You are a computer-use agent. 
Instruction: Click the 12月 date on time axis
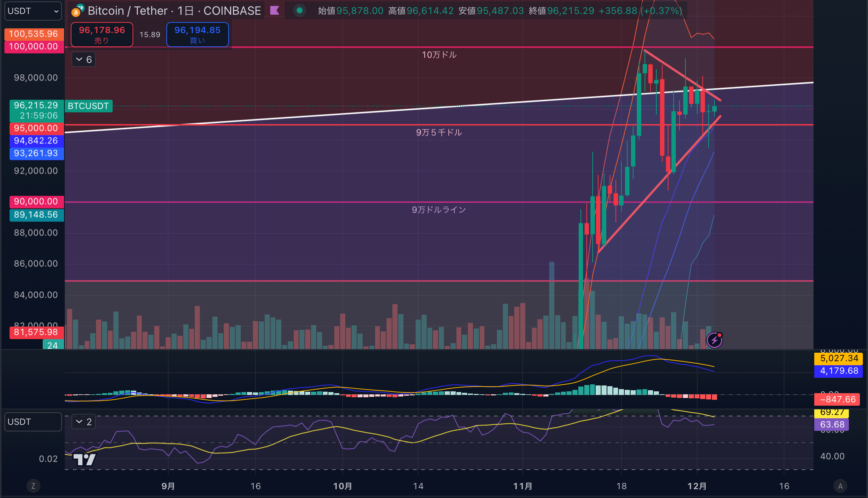tap(697, 486)
